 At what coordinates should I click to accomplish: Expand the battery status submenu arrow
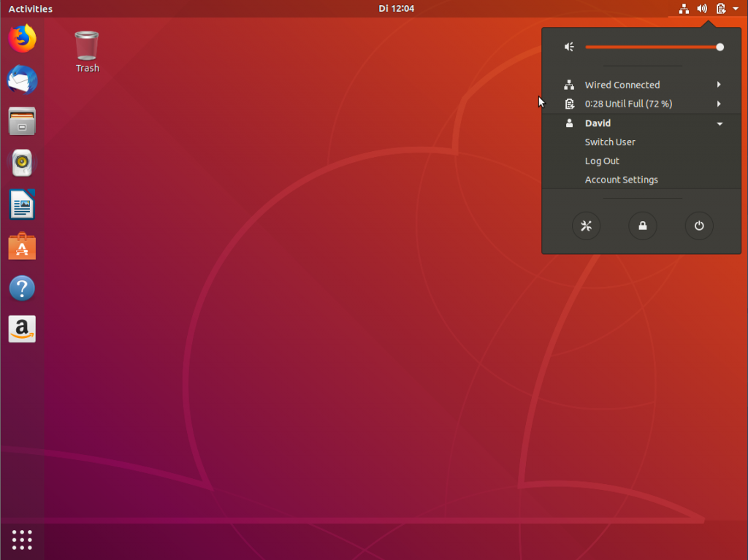tap(719, 104)
